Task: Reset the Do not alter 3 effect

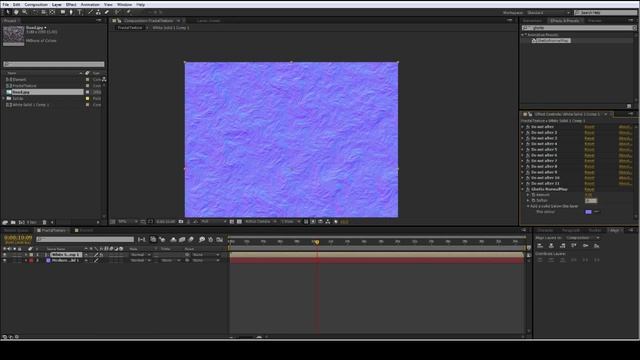Action: point(589,138)
